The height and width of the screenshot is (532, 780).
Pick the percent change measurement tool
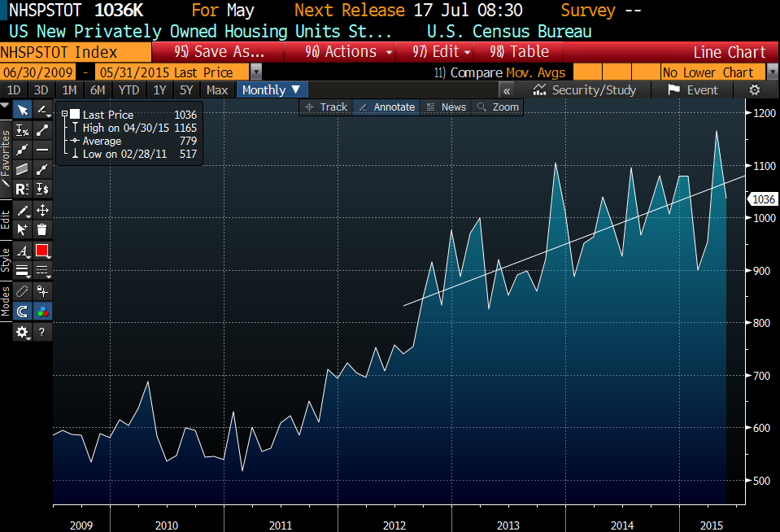23,130
